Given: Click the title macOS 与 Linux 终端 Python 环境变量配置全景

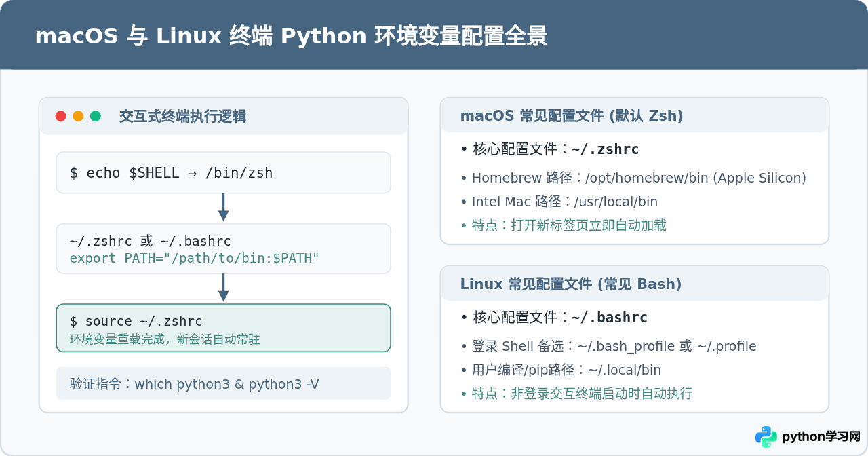Looking at the screenshot, I should pyautogui.click(x=291, y=36).
